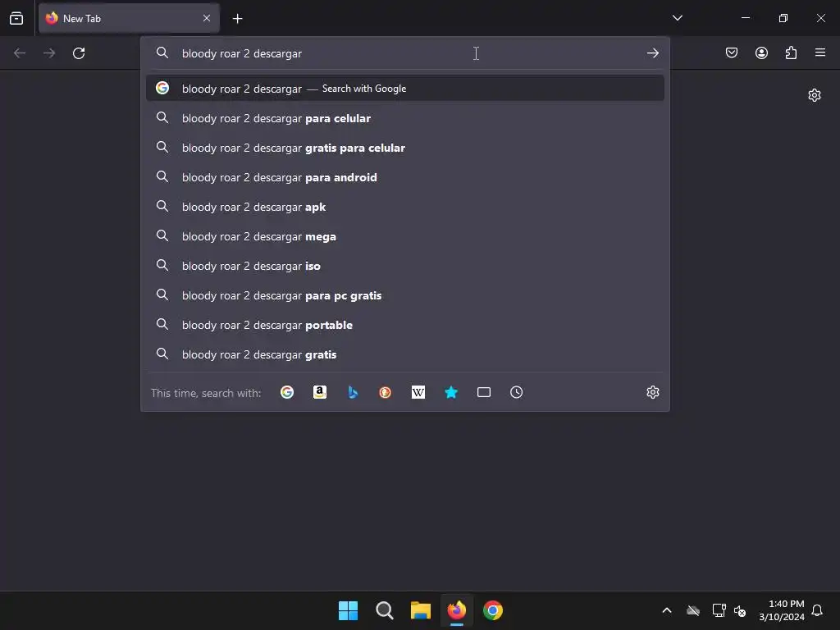Open Firefox View in tab strip
This screenshot has width=840, height=630.
tap(16, 18)
